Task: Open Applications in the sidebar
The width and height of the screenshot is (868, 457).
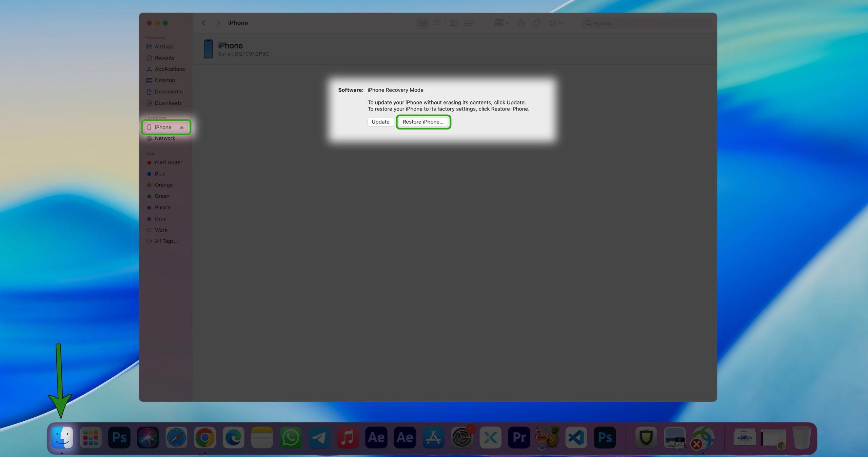Action: tap(170, 69)
